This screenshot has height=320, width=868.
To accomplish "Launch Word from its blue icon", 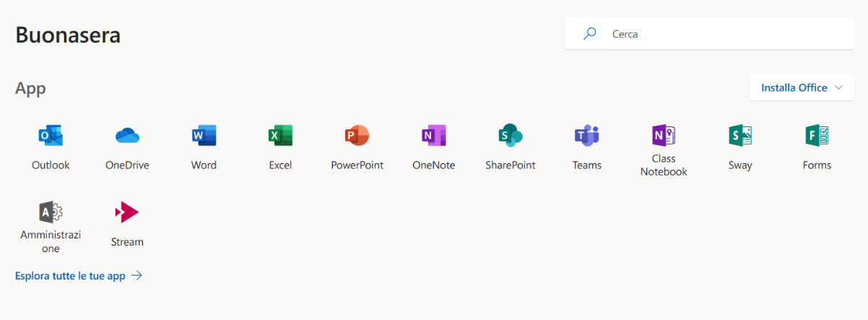I will (x=204, y=135).
